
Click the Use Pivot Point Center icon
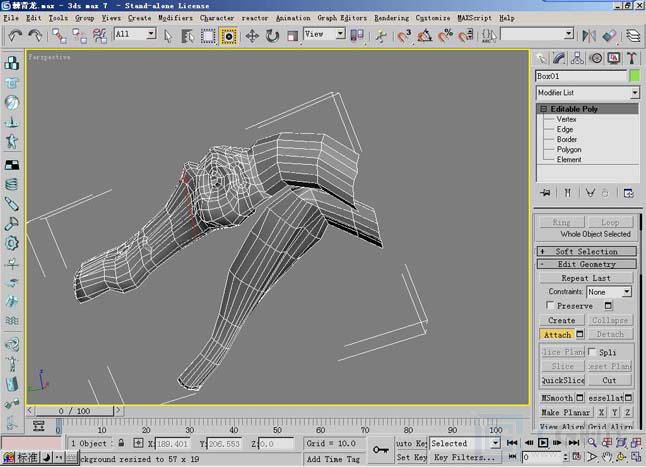(357, 36)
